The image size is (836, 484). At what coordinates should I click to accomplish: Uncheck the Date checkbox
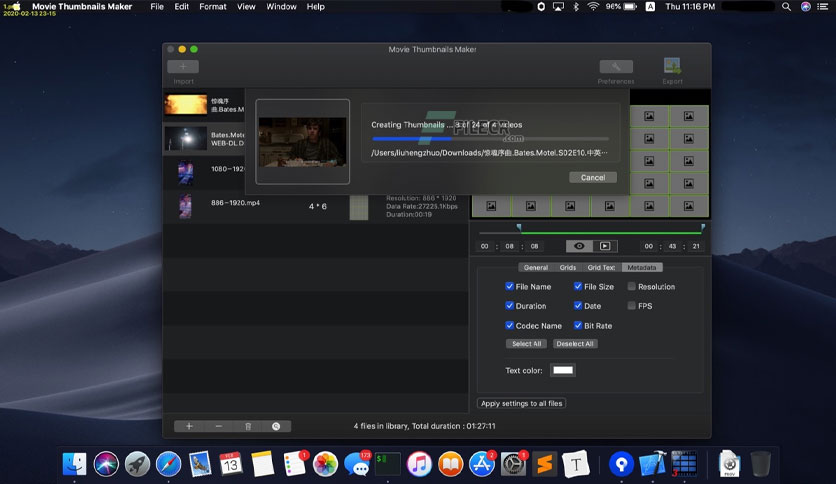(x=577, y=305)
